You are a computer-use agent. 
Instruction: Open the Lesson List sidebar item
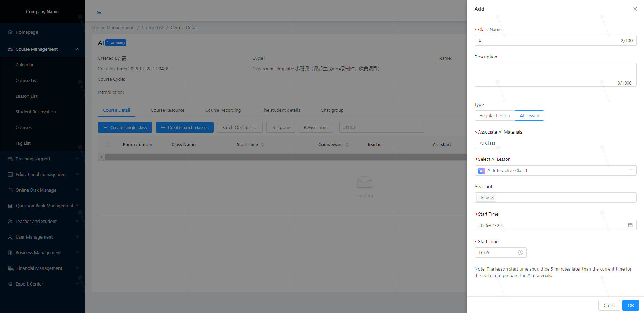click(x=26, y=96)
